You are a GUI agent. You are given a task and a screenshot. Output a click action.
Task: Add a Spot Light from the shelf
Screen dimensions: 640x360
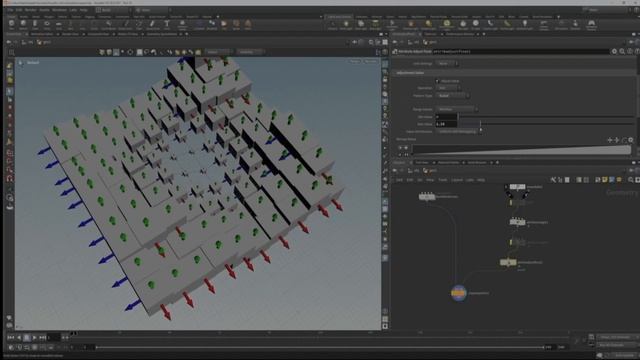point(361,24)
